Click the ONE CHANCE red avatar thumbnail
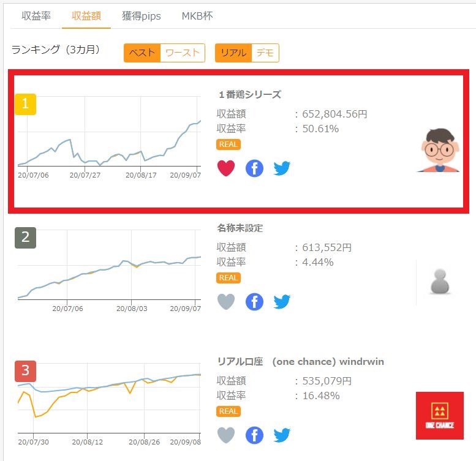This screenshot has width=476, height=461. (439, 416)
